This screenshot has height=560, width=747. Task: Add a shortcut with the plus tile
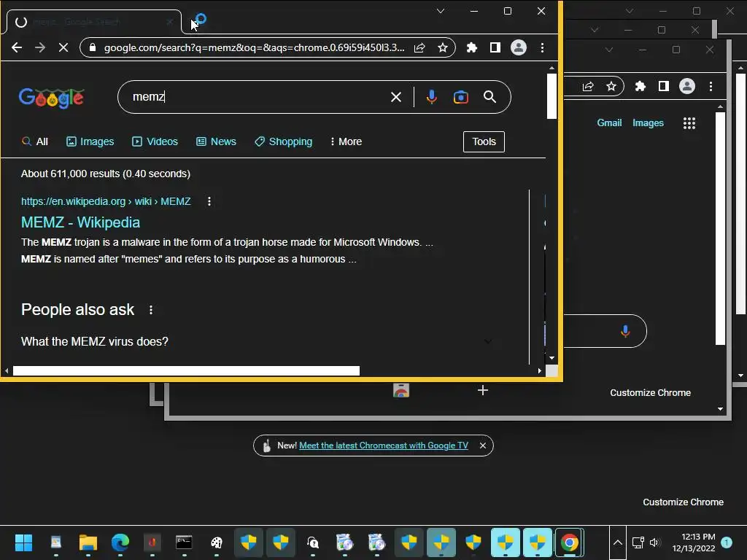(x=483, y=391)
